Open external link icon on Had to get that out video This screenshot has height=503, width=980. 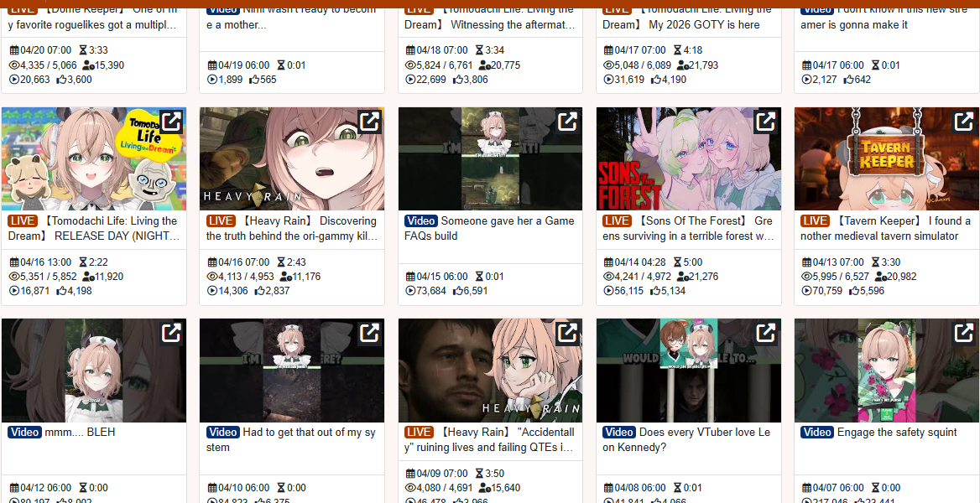[x=369, y=333]
